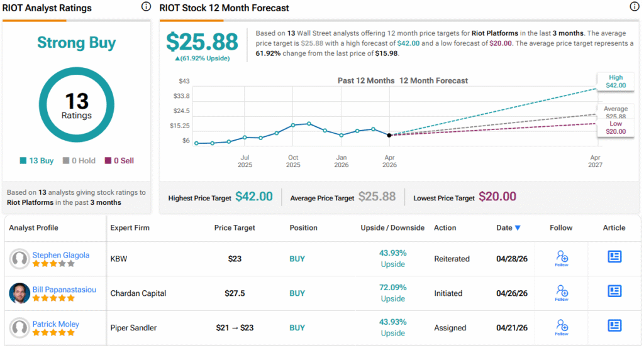Click the Low $20.00 forecast label
The height and width of the screenshot is (348, 644).
tap(615, 128)
